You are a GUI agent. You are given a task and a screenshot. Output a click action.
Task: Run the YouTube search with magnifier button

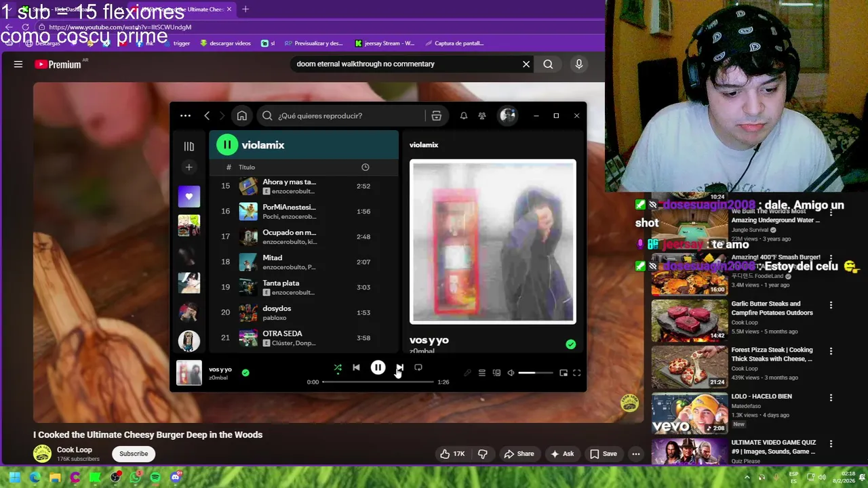(x=548, y=64)
